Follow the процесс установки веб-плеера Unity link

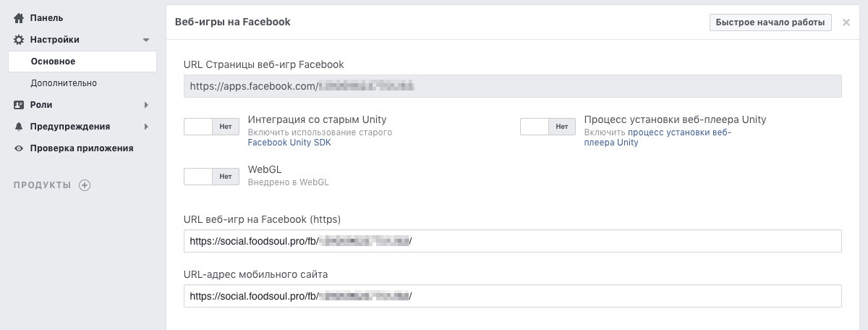pos(679,137)
